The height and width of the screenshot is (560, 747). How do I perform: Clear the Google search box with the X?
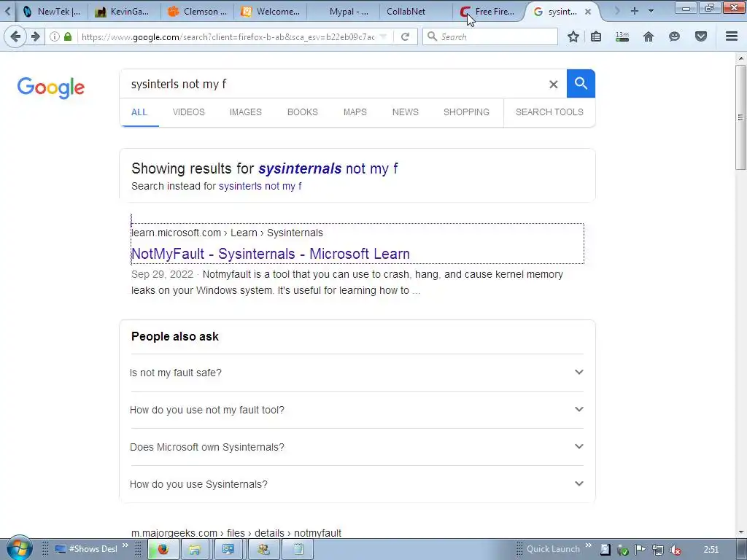pyautogui.click(x=553, y=85)
